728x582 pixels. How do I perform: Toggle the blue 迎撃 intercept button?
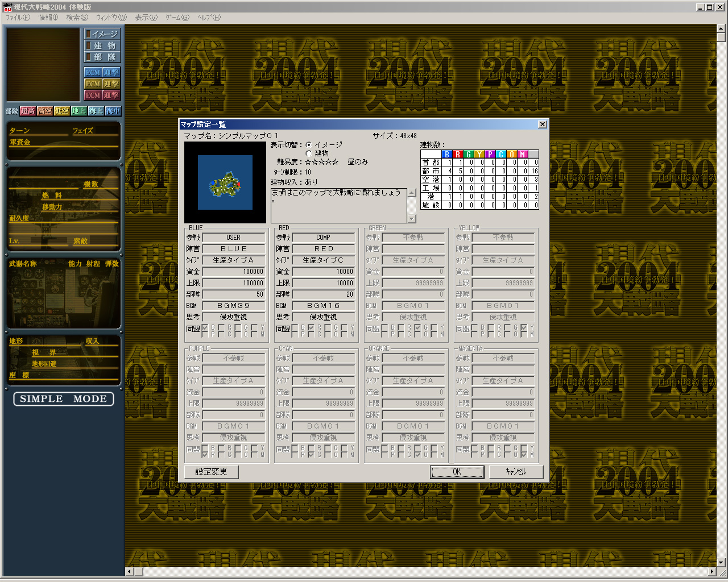coord(111,73)
